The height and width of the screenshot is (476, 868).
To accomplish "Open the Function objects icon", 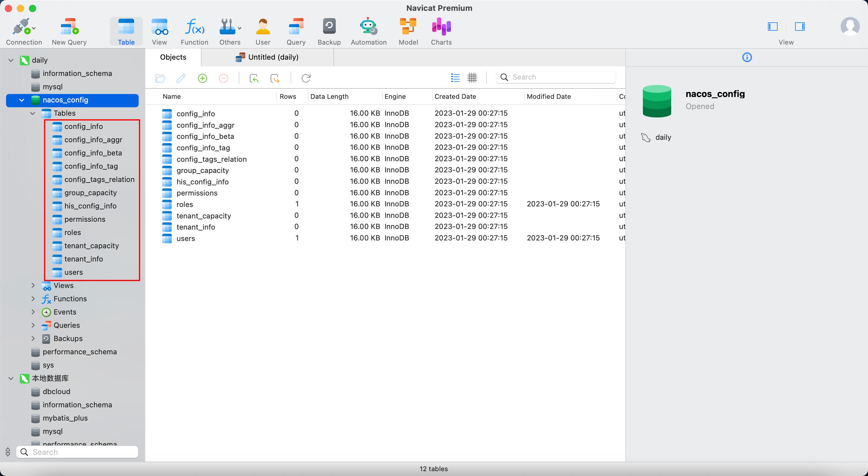I will (x=194, y=31).
